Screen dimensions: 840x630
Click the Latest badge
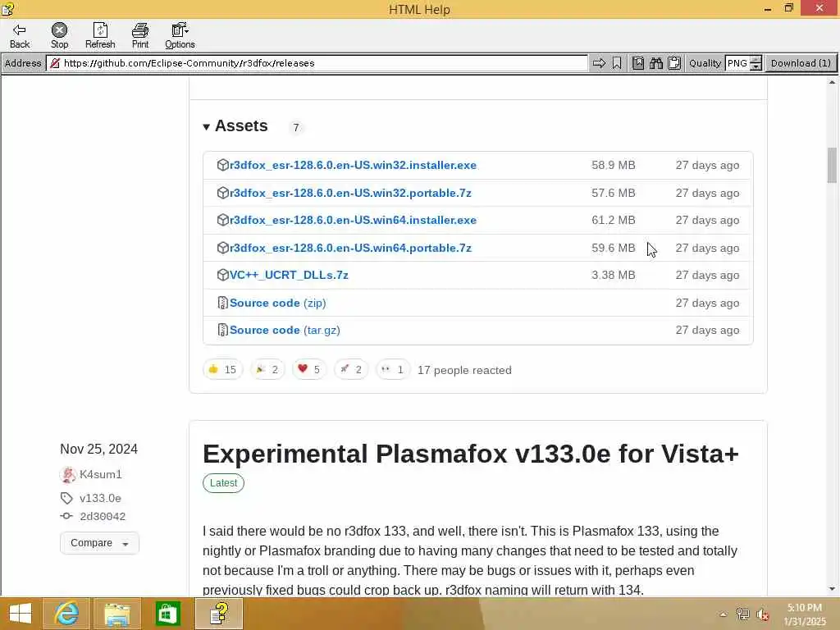(223, 483)
